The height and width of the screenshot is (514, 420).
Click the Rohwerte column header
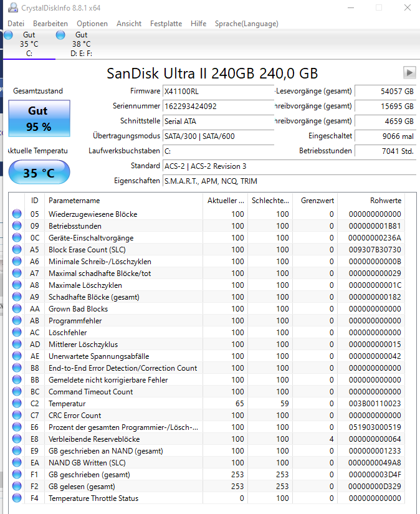point(371,200)
